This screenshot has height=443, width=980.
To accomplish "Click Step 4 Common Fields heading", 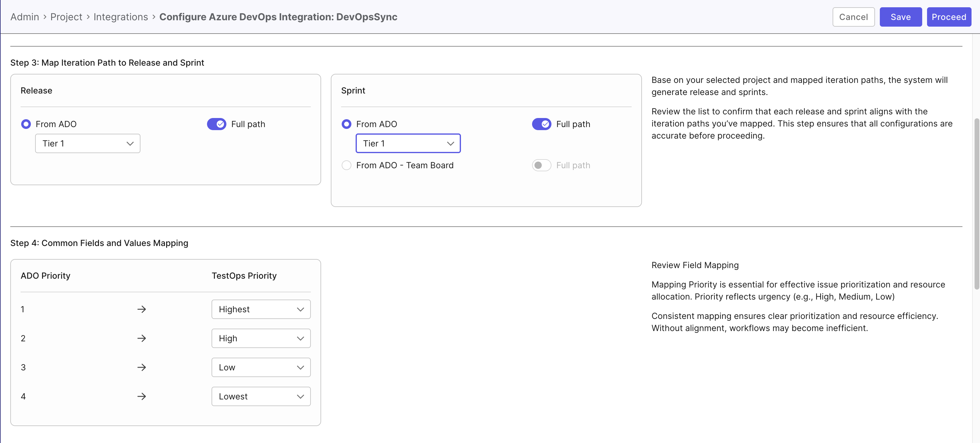I will [x=99, y=243].
